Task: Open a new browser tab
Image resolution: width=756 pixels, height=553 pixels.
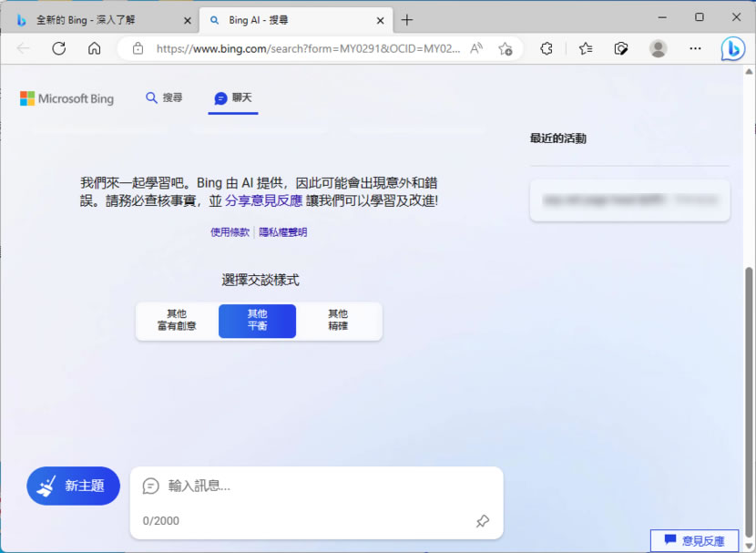Action: tap(407, 20)
